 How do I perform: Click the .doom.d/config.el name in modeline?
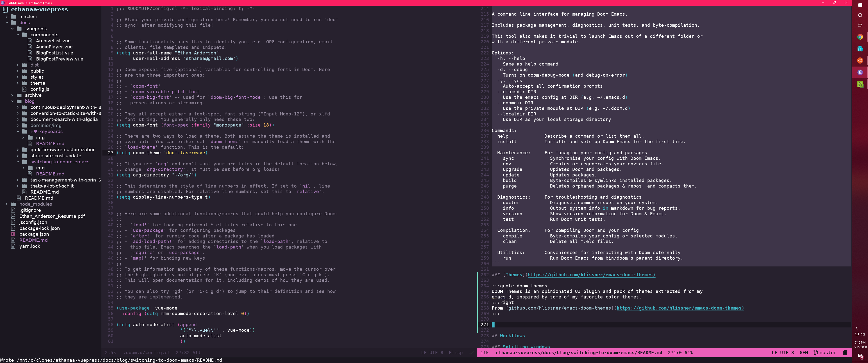click(x=147, y=353)
